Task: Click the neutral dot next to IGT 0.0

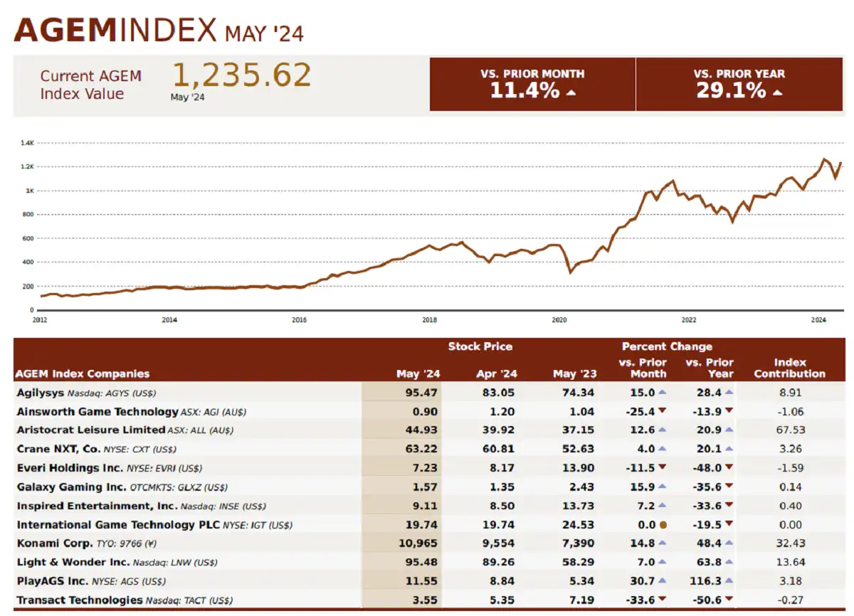Action: (x=663, y=525)
